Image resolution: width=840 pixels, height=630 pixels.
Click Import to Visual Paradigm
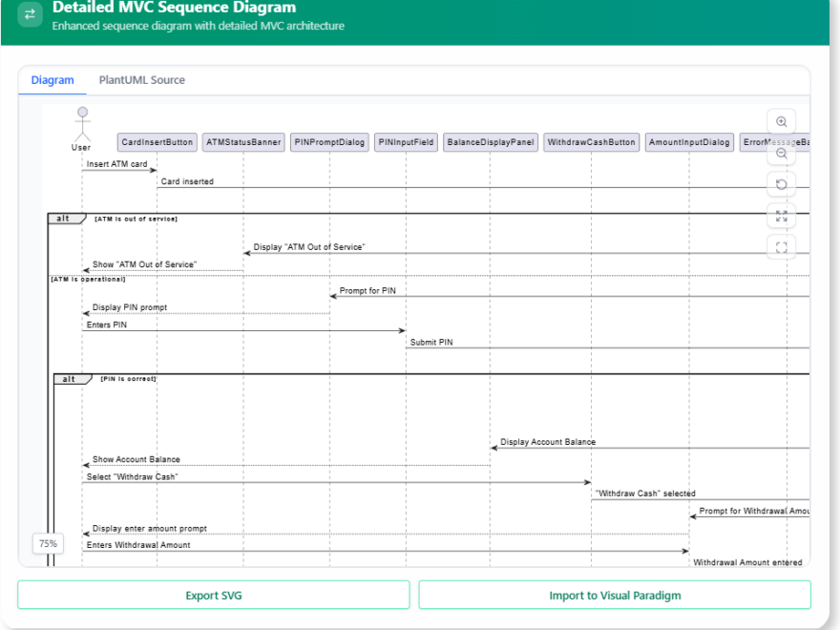614,595
